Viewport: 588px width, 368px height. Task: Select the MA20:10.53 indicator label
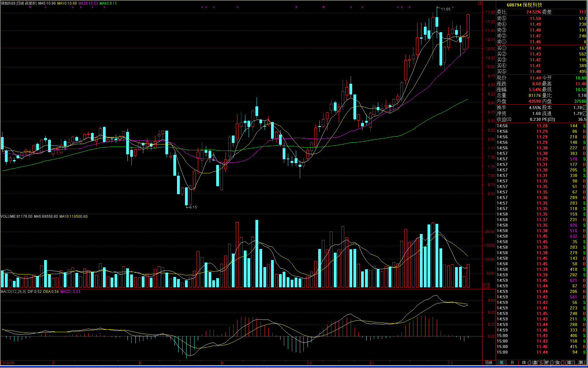click(88, 3)
